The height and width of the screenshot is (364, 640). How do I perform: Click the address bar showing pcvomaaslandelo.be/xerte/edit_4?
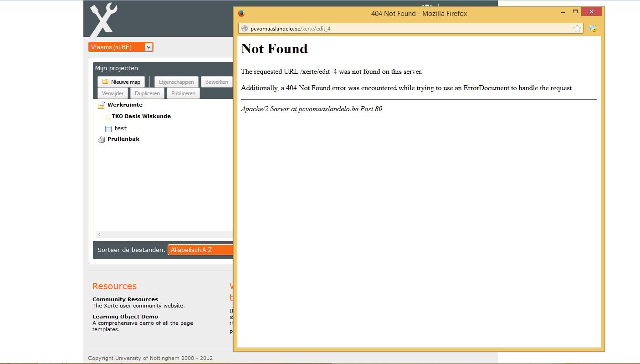click(x=410, y=28)
